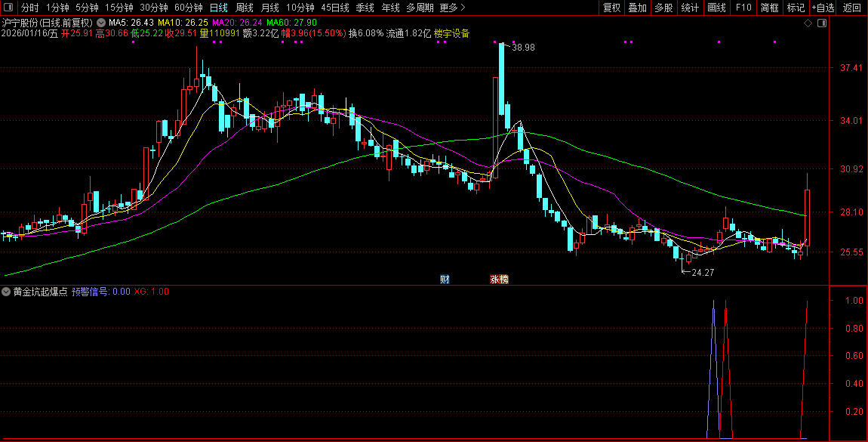
Task: Toggle the left sidebar panel icon
Action: (8, 8)
